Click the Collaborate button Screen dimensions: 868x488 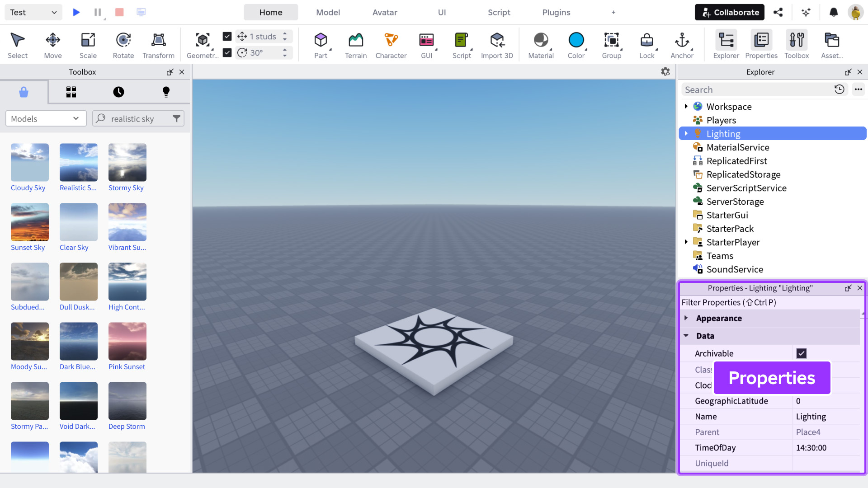click(x=729, y=12)
